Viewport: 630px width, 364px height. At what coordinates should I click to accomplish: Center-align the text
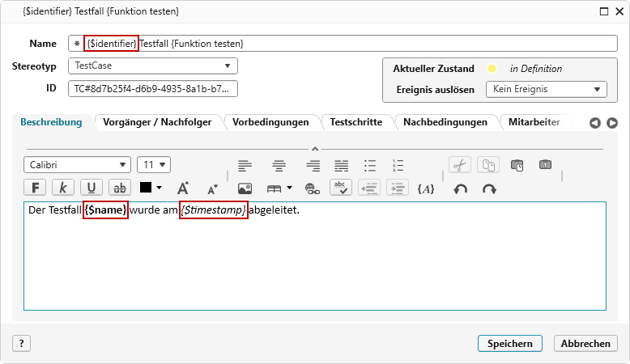(x=279, y=165)
